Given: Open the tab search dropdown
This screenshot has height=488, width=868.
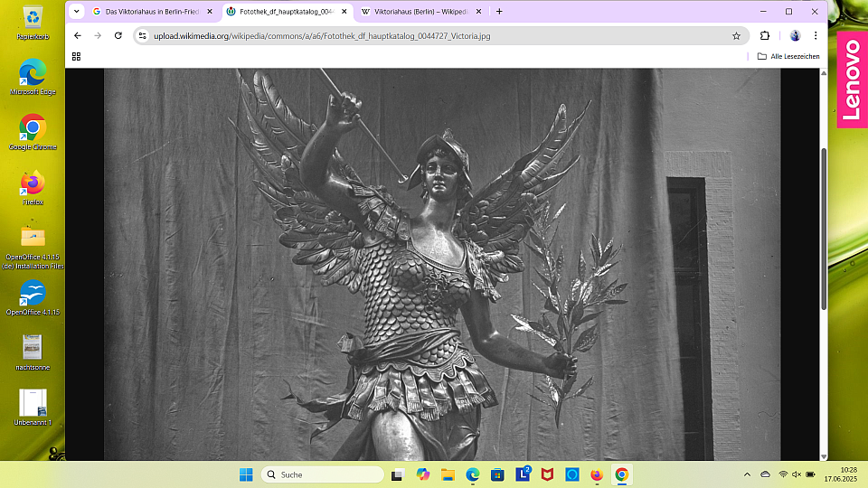Looking at the screenshot, I should 76,11.
